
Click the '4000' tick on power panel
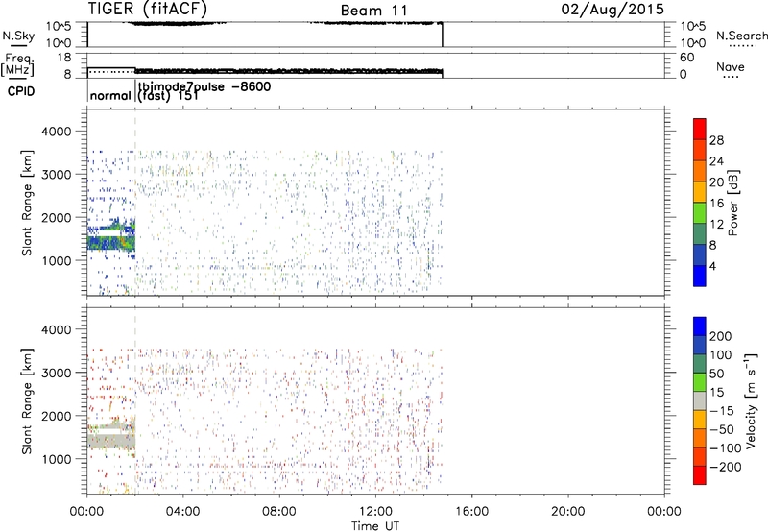[57, 132]
